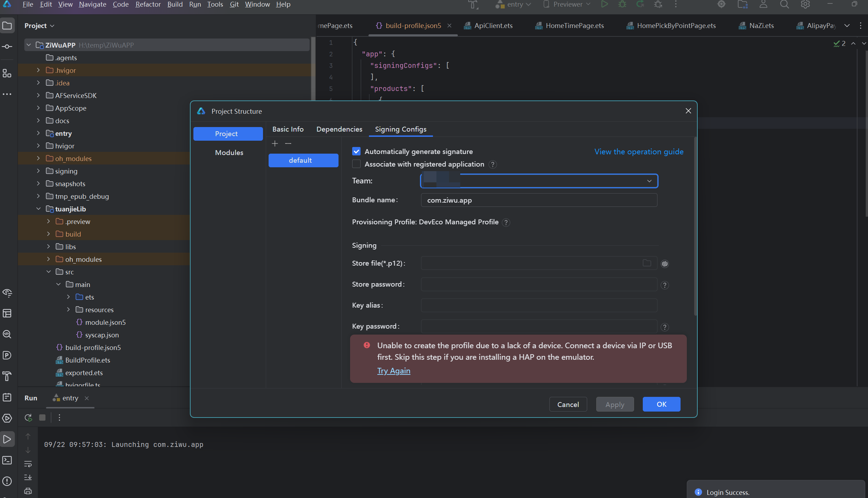The image size is (868, 498).
Task: Click the Bundle name input field
Action: [x=539, y=200]
